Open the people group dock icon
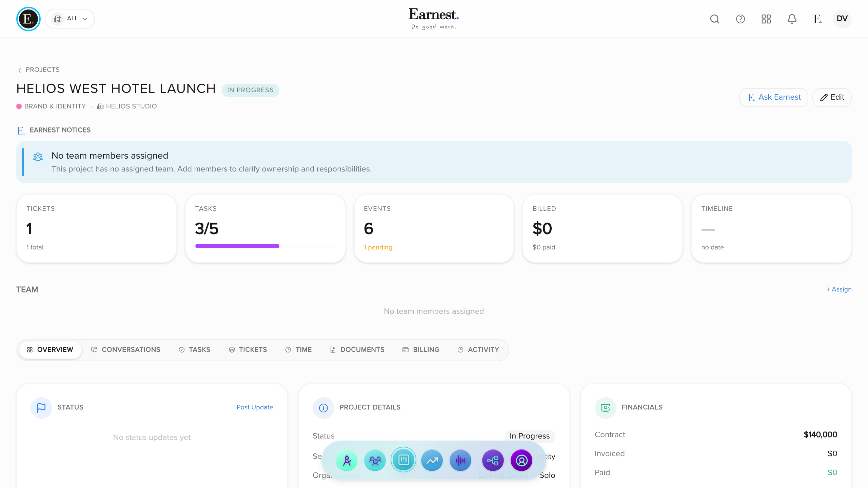This screenshot has height=488, width=868. [x=375, y=461]
